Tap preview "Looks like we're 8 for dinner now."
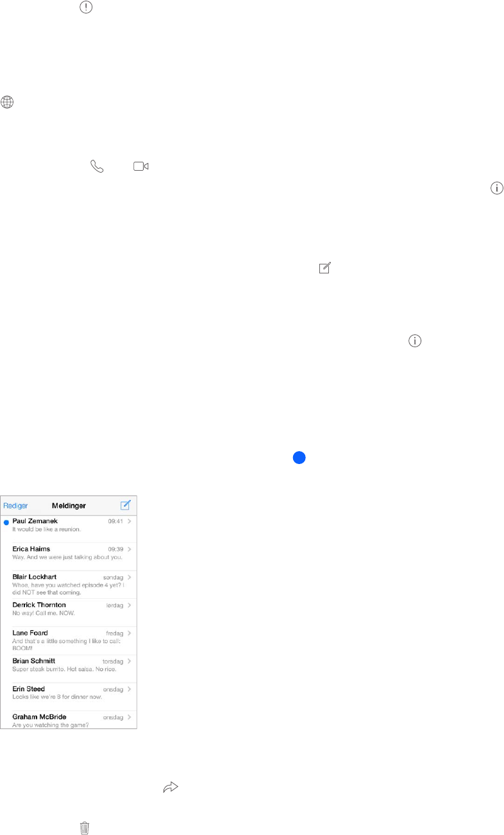504x835 pixels. pyautogui.click(x=57, y=697)
